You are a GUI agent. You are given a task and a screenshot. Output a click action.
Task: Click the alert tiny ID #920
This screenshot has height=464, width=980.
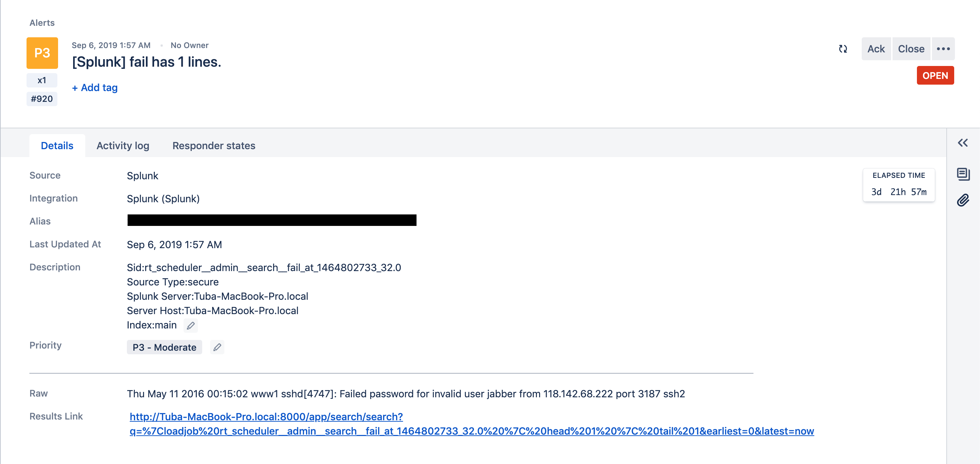(x=42, y=99)
